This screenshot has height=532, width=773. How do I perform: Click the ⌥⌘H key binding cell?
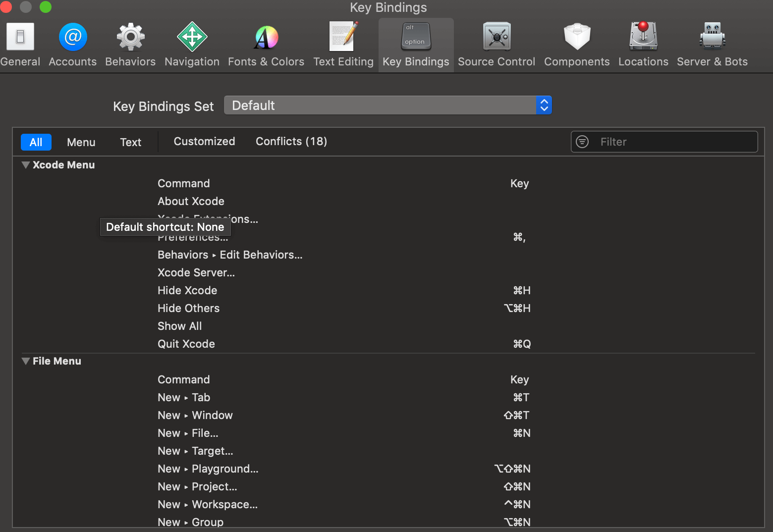coord(517,308)
